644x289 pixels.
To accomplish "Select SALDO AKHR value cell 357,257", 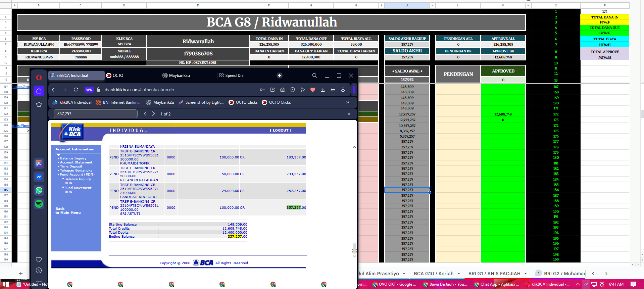I will [407, 57].
